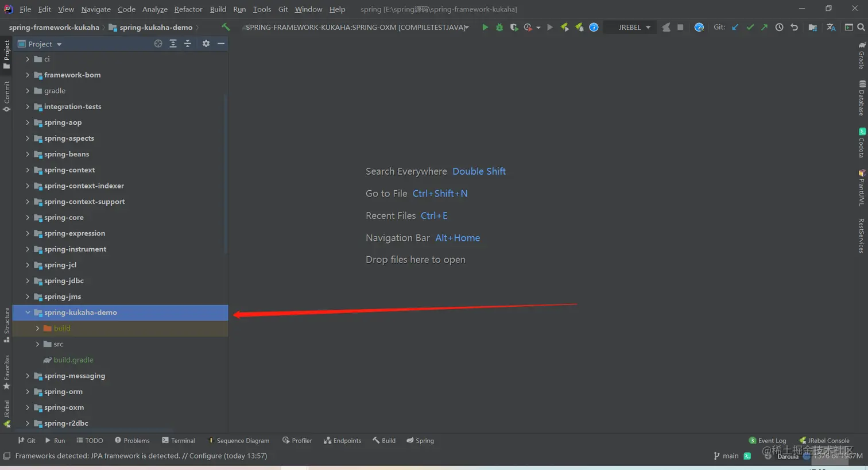The width and height of the screenshot is (868, 470).
Task: Open the Endpoints tool window
Action: (x=343, y=441)
